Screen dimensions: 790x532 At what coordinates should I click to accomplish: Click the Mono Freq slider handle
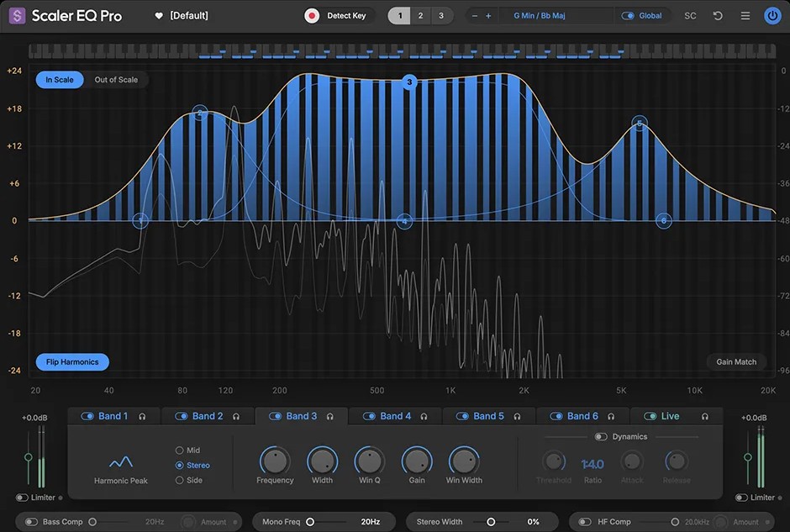310,522
